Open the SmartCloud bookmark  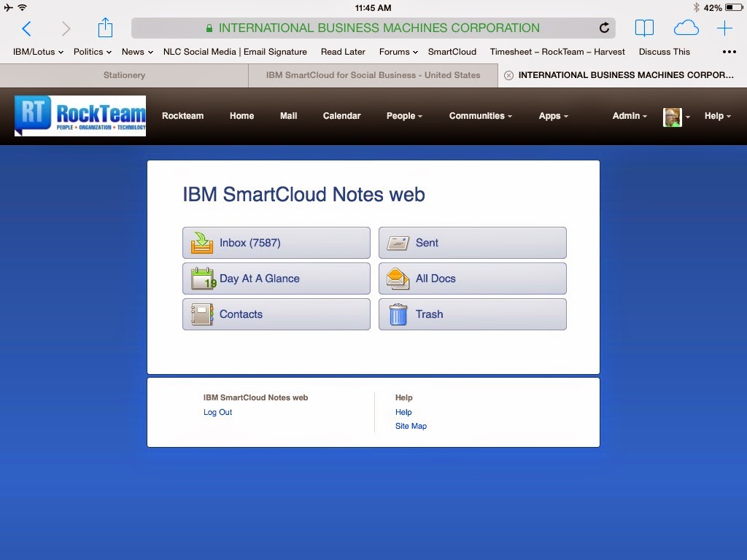(452, 52)
